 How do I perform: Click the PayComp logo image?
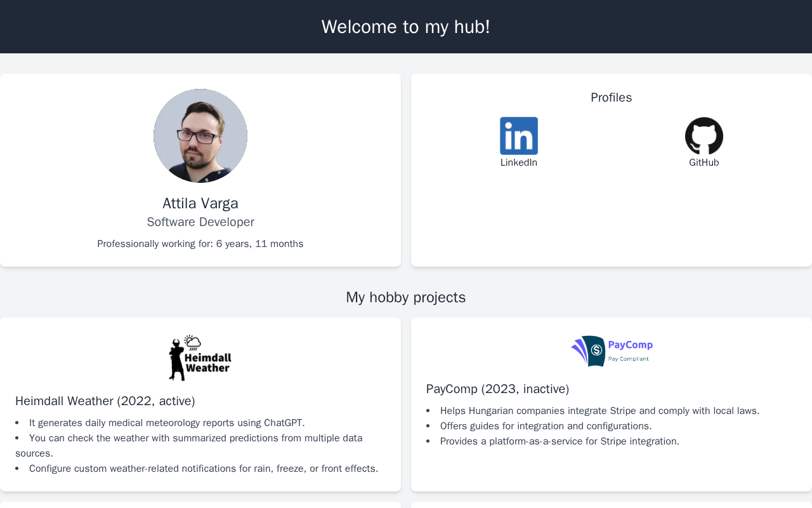click(612, 351)
